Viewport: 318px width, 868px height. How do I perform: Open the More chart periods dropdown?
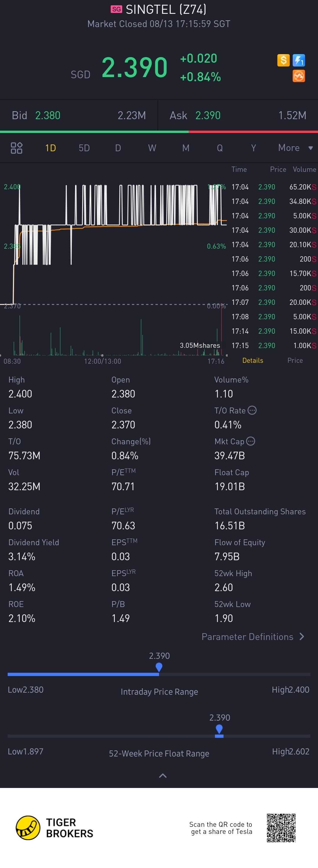[x=296, y=148]
